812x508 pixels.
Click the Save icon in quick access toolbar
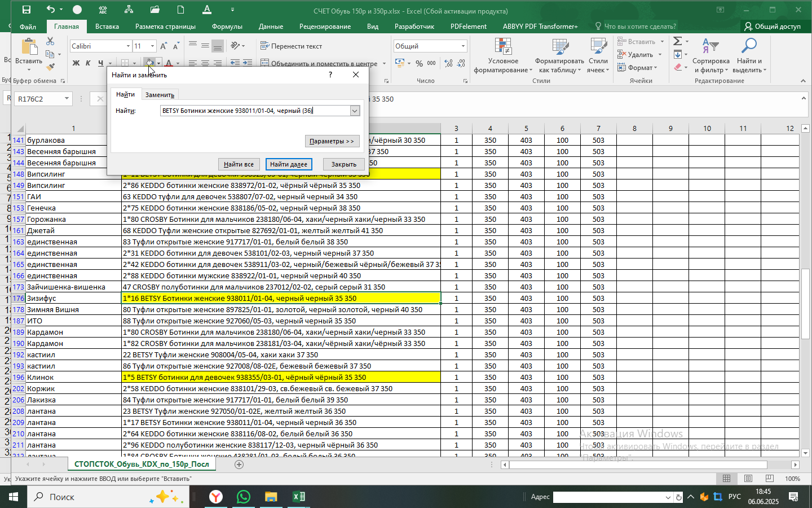point(27,10)
